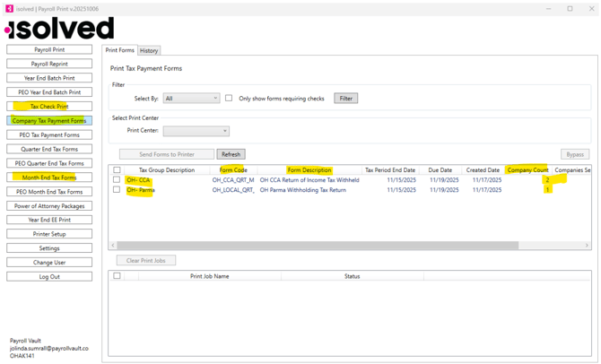Close the Payroll Print window
This screenshot has height=364, width=601.
[x=591, y=8]
